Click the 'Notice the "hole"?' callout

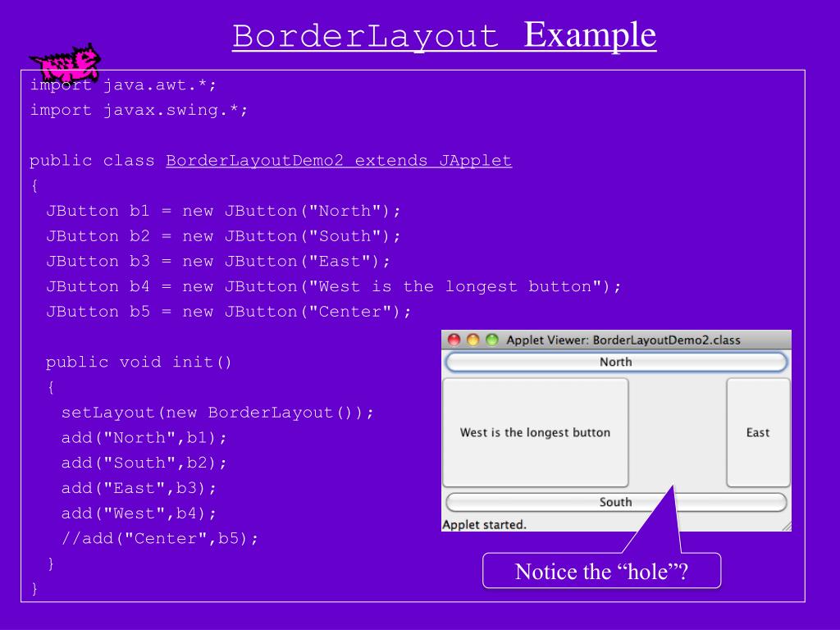click(x=601, y=571)
